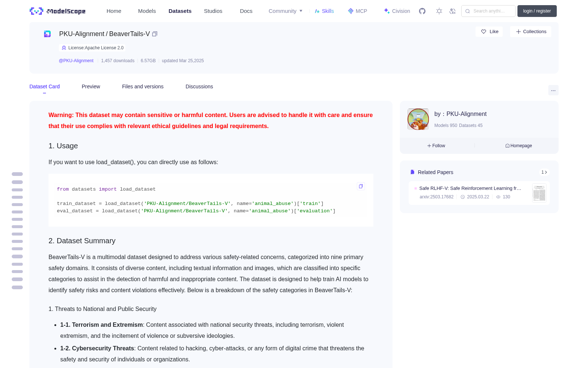Viewport: 588px width, 368px height.
Task: Jump using last outline marker bar
Action: tap(17, 287)
